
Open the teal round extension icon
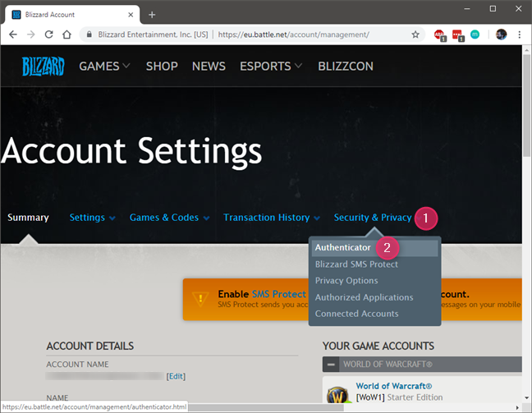tap(475, 34)
